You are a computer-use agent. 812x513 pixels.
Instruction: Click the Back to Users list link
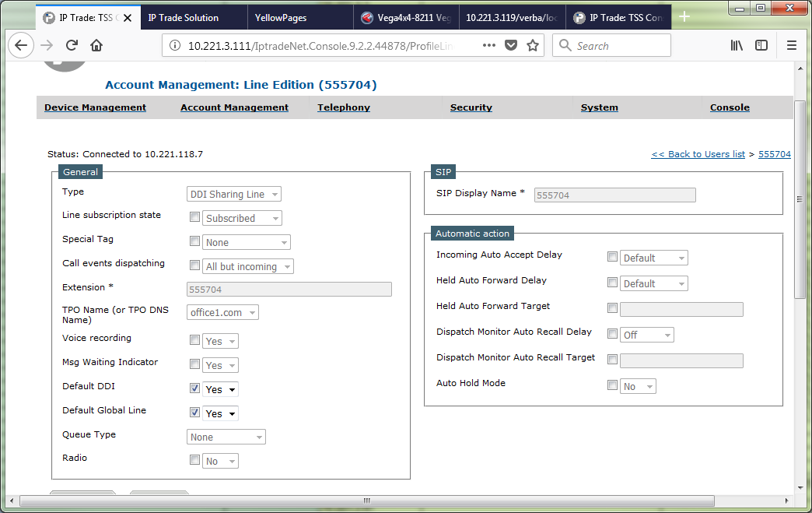click(698, 154)
